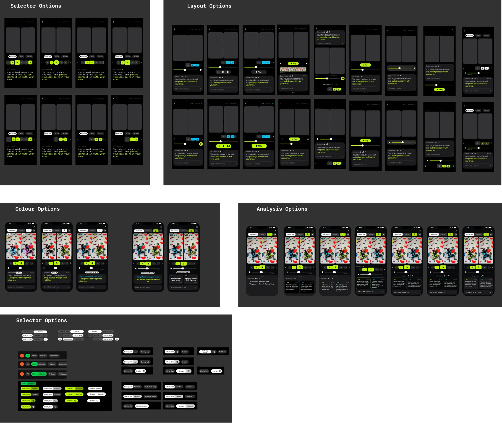Select 'Music' chip in the row with green 'All'
Viewport: 502px width, 448px height.
pyautogui.click(x=34, y=355)
